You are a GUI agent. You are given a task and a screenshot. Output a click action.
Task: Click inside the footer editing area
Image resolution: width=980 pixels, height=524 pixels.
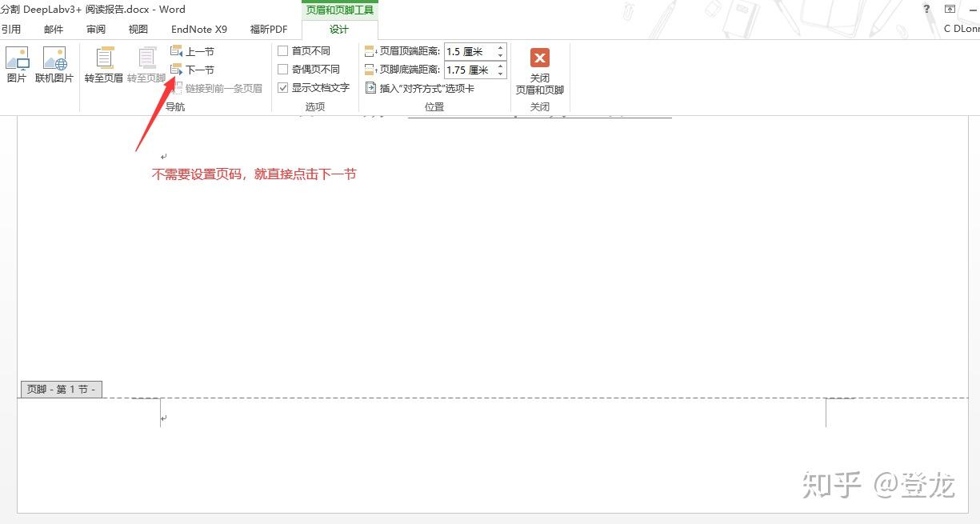(492, 418)
